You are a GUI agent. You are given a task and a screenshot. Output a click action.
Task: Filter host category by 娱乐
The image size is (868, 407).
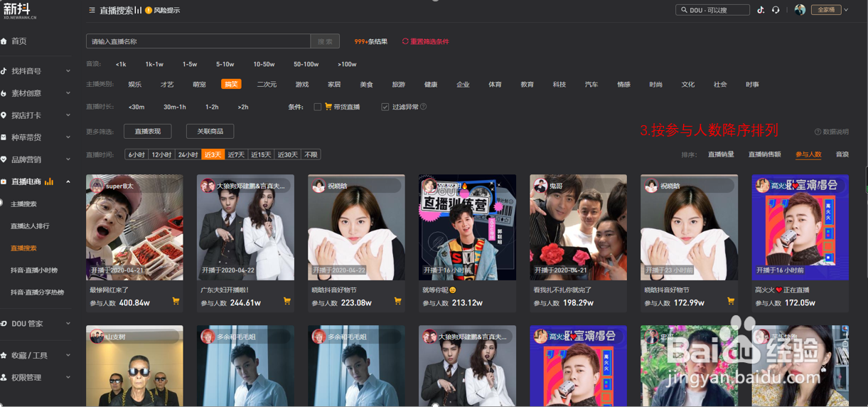(x=135, y=85)
